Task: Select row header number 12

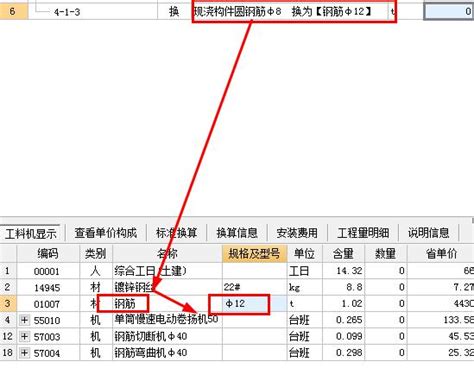Action: 8,336
